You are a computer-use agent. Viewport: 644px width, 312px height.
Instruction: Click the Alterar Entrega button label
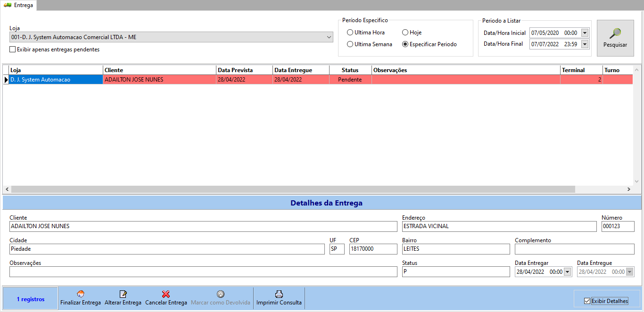click(123, 303)
